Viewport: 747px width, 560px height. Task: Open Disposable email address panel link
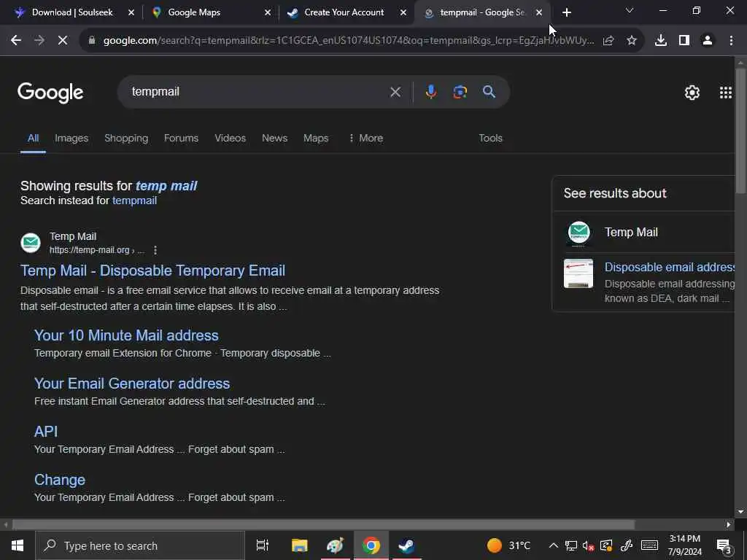click(x=670, y=267)
